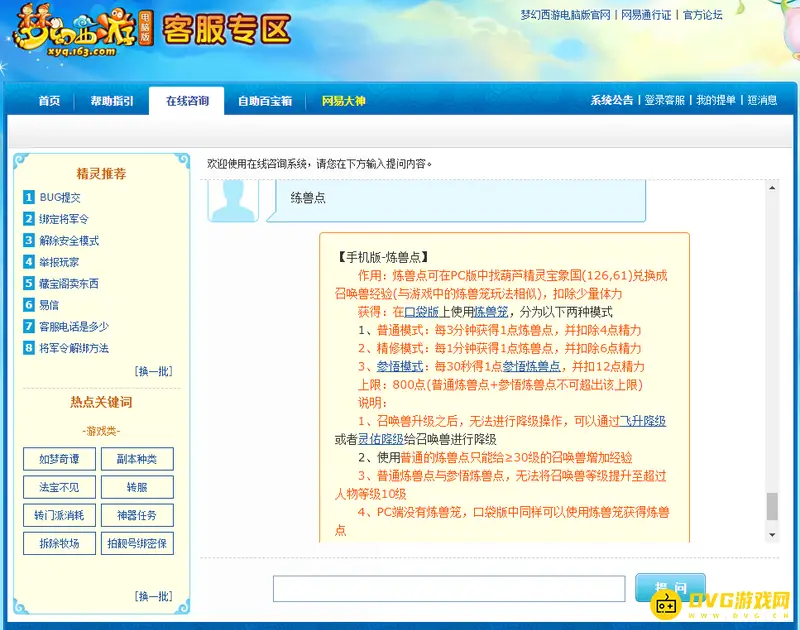Open 系统公告 in the nav bar
The image size is (800, 630).
(611, 100)
